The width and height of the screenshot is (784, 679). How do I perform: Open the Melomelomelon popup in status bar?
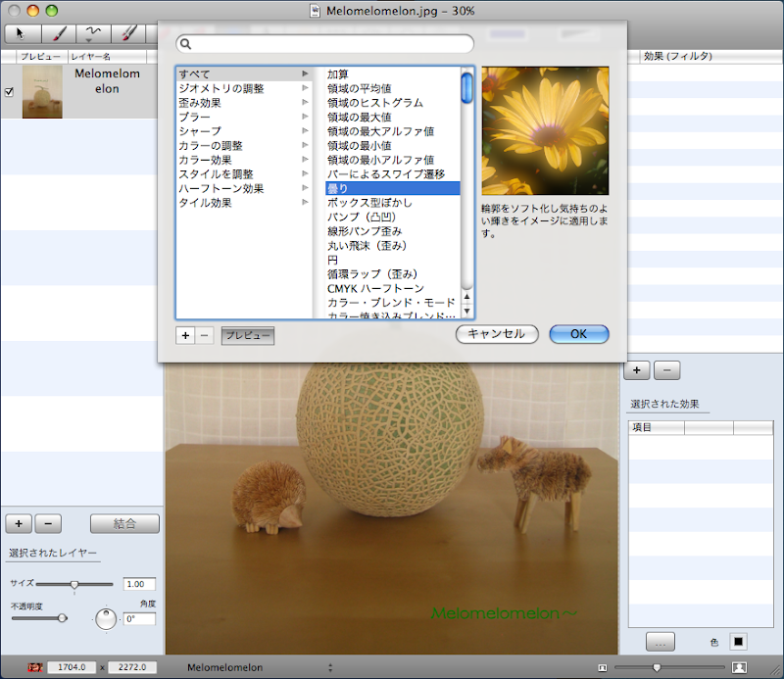[260, 667]
